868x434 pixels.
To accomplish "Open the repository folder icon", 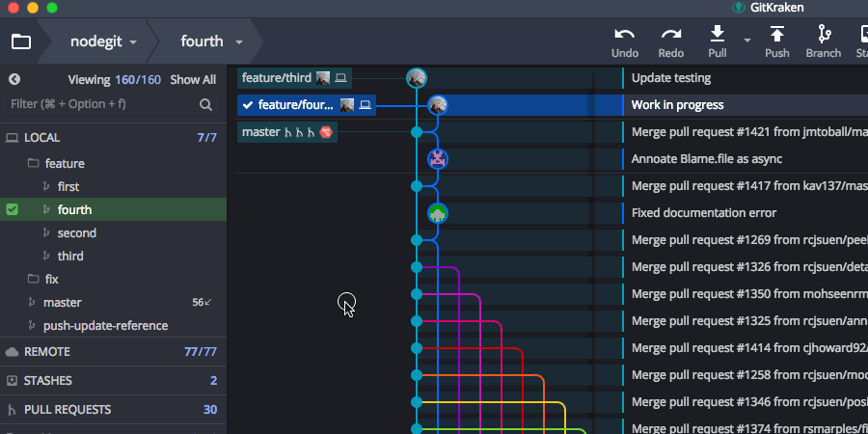I will (x=21, y=41).
